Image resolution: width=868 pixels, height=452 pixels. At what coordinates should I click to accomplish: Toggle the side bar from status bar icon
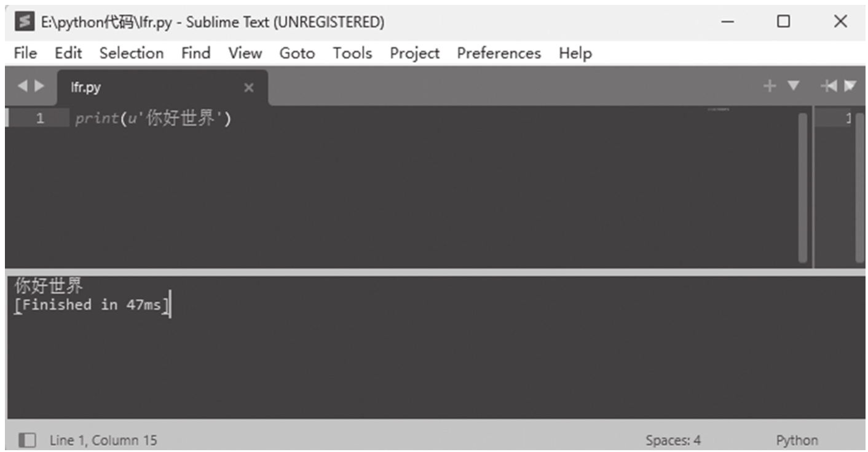pyautogui.click(x=26, y=440)
